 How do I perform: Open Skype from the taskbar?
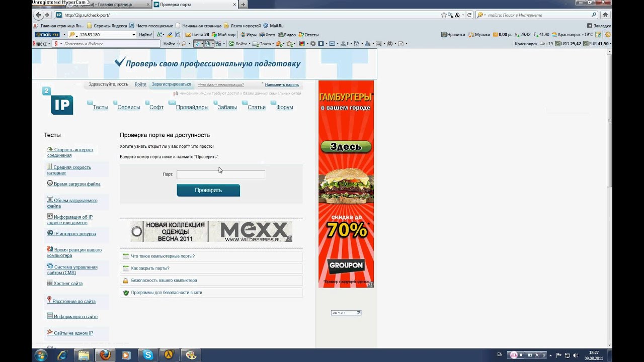[x=148, y=355]
